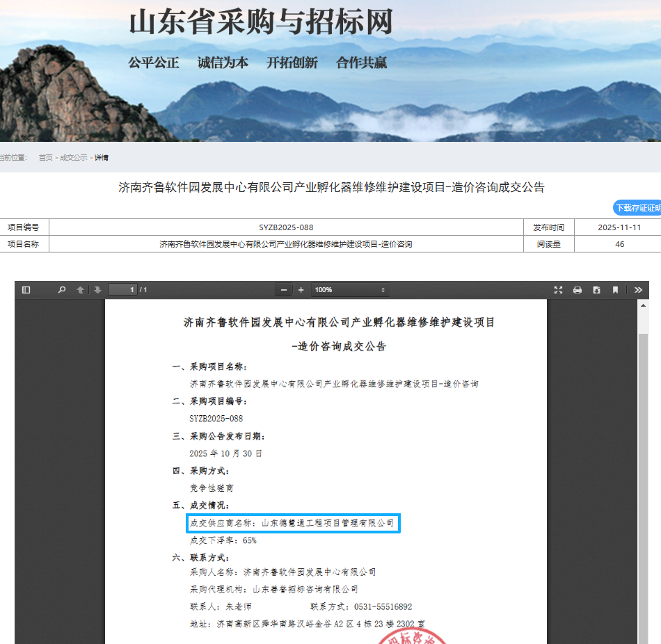Open the 成交公示 breadcrumb entry

pos(73,157)
